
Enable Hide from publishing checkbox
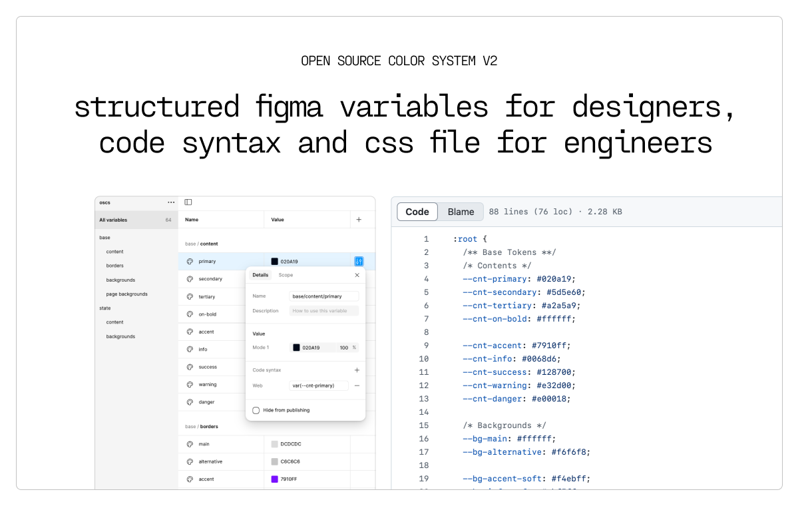point(256,410)
